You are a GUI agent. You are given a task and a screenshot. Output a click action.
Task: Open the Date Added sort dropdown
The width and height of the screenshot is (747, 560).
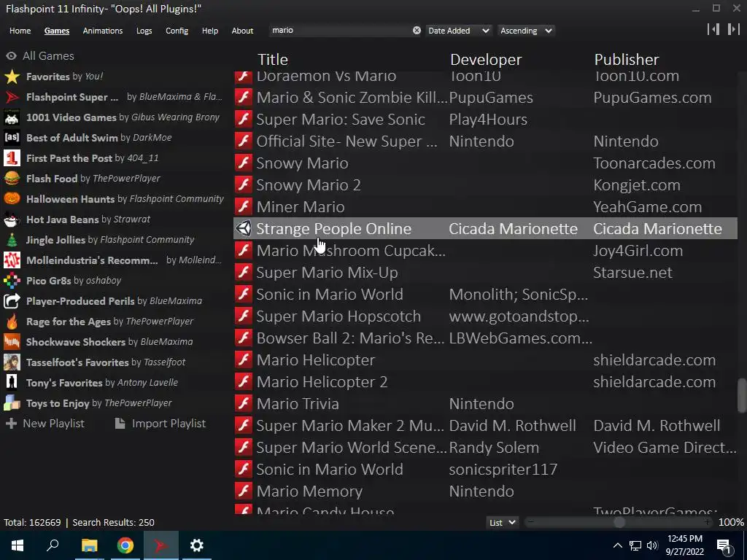click(x=458, y=31)
